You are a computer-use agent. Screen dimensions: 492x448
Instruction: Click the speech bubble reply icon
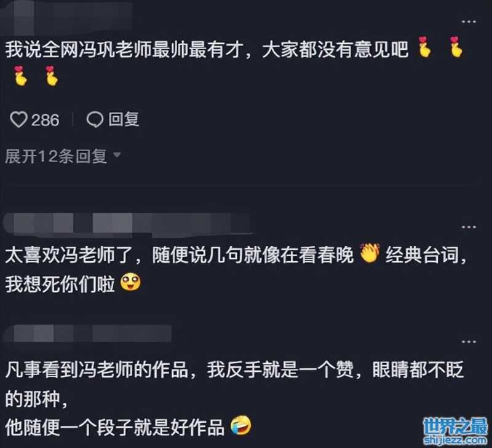point(95,120)
